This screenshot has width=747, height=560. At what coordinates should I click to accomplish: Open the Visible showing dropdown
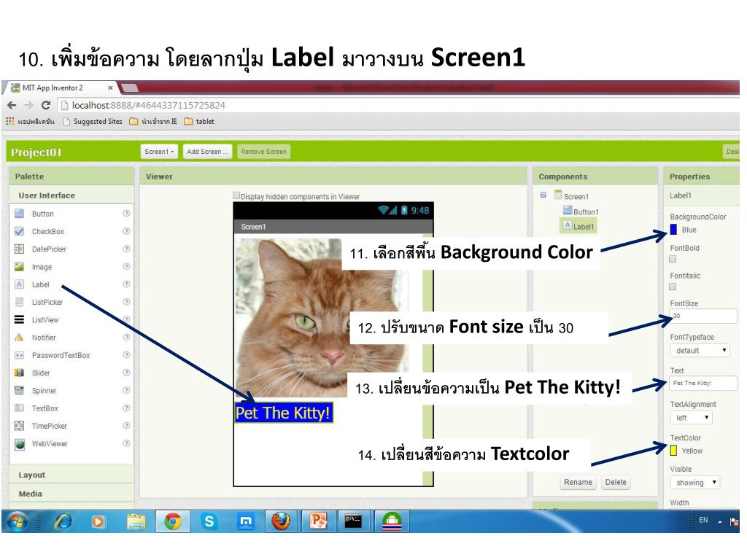coord(695,483)
